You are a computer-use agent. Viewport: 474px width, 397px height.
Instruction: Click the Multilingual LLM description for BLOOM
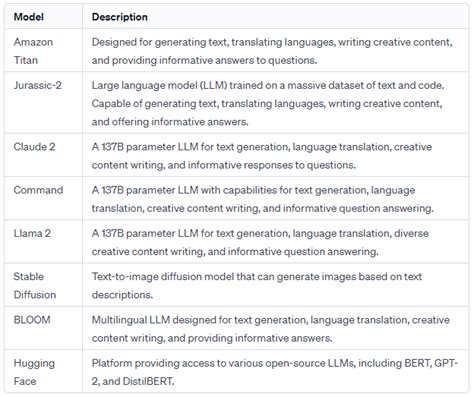pyautogui.click(x=271, y=329)
